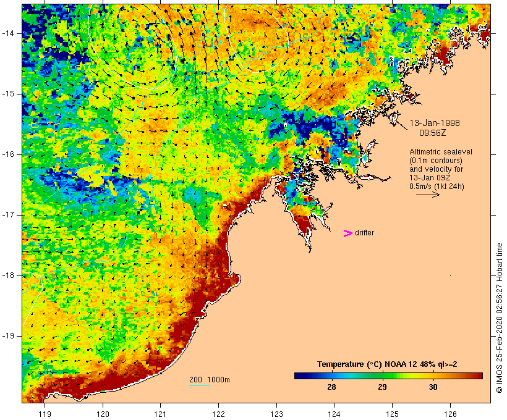507x420 pixels.
Task: Click longitude axis label '122'
Action: point(219,414)
